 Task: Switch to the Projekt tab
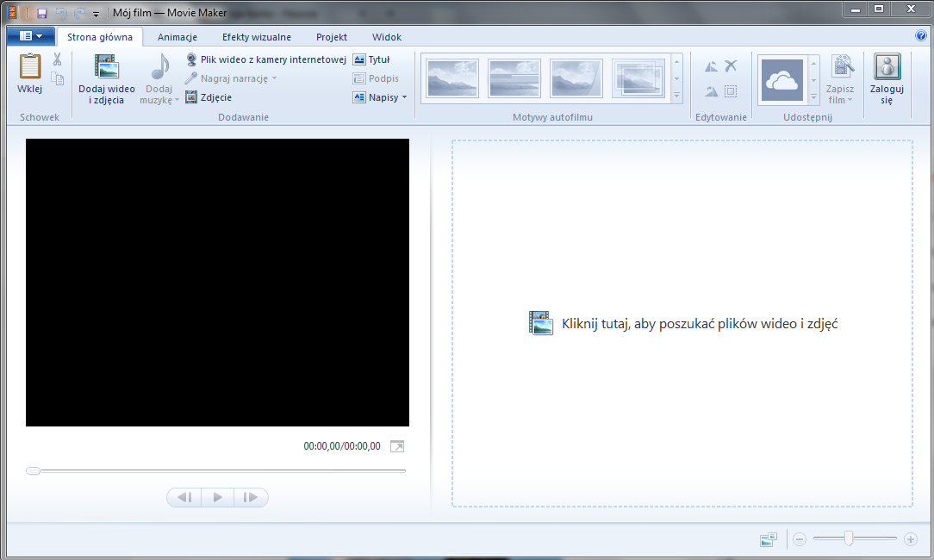[332, 37]
